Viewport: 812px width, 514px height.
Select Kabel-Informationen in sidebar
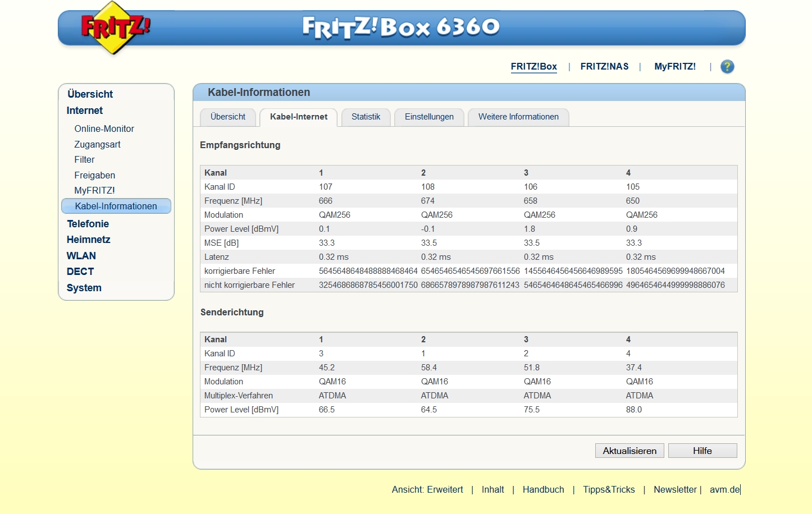116,206
